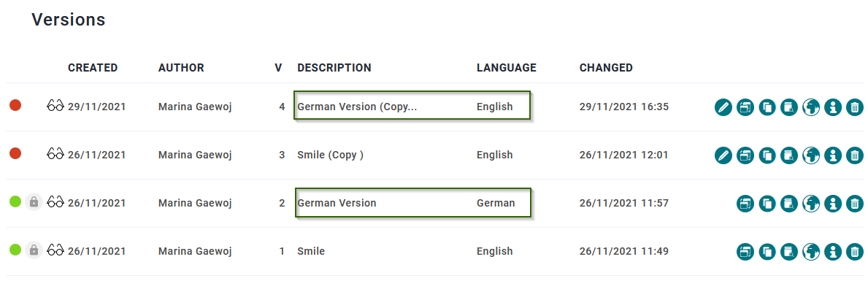Edit version 4 with the pencil icon
This screenshot has width=868, height=281.
coord(723,107)
